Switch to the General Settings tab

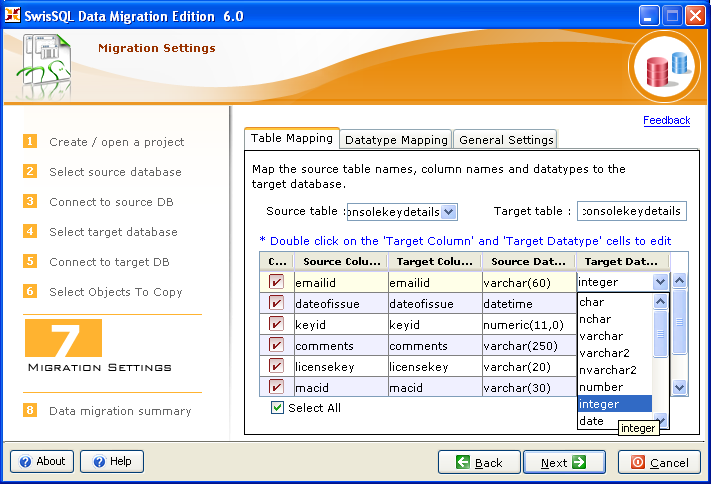[506, 140]
